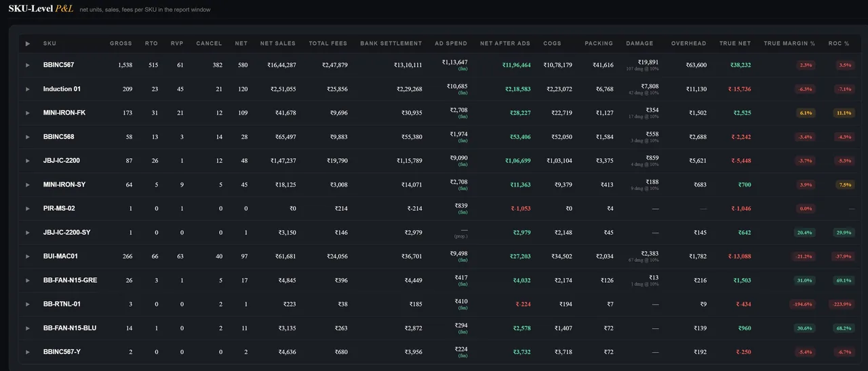Click the 11.1% ROC badge
Viewport: 868px width, 371px height.
pos(844,113)
